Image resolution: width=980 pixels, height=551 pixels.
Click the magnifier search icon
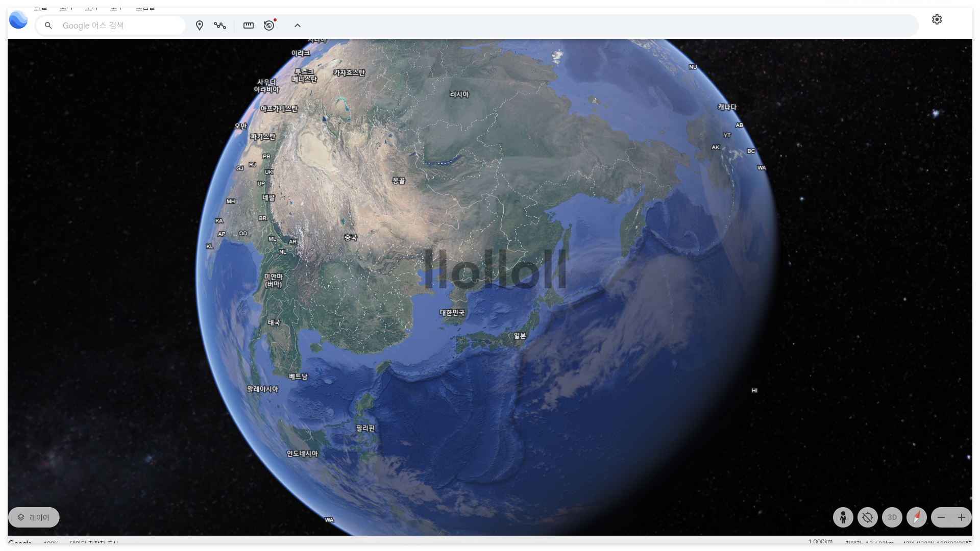48,26
